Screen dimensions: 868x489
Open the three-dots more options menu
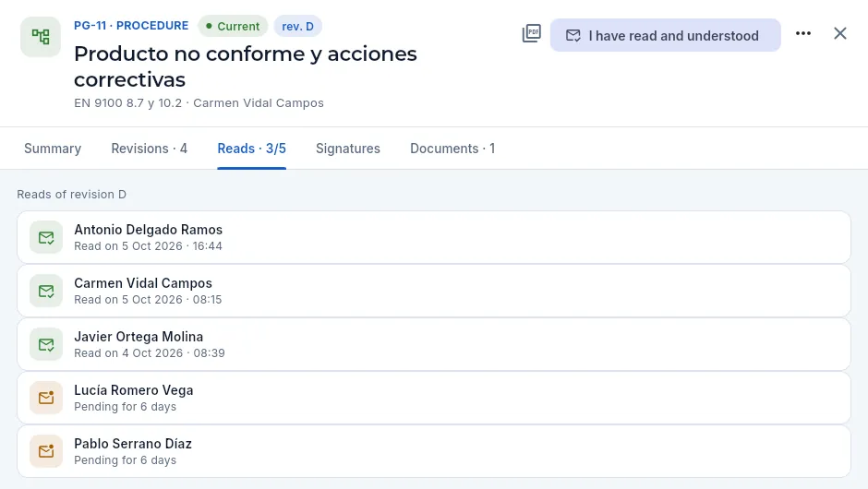click(803, 34)
